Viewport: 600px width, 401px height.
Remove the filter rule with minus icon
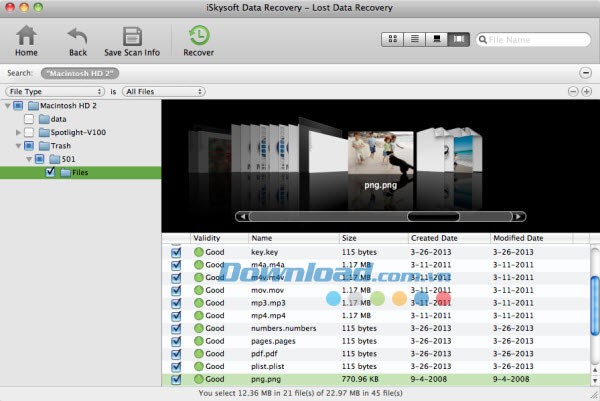pos(573,91)
